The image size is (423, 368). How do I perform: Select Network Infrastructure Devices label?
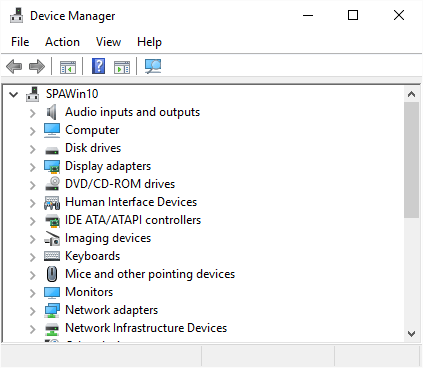pos(146,328)
